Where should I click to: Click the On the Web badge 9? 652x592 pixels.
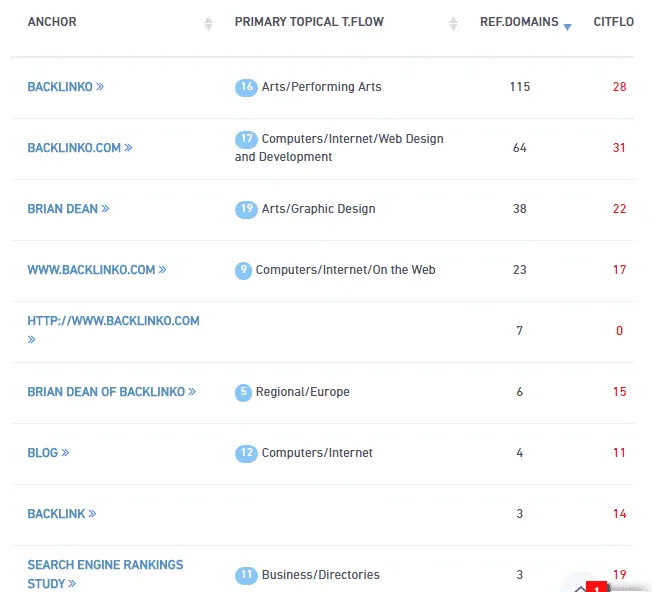click(x=243, y=270)
